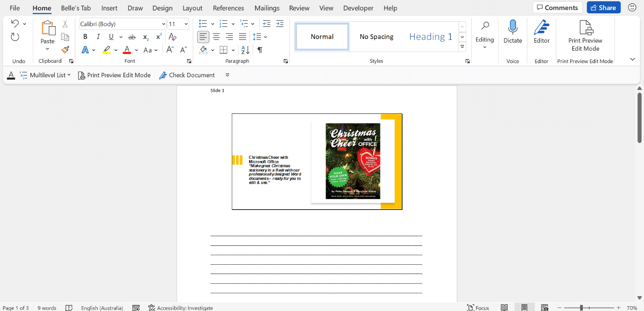This screenshot has height=311, width=644.
Task: Apply the No Spacing style
Action: (x=376, y=37)
